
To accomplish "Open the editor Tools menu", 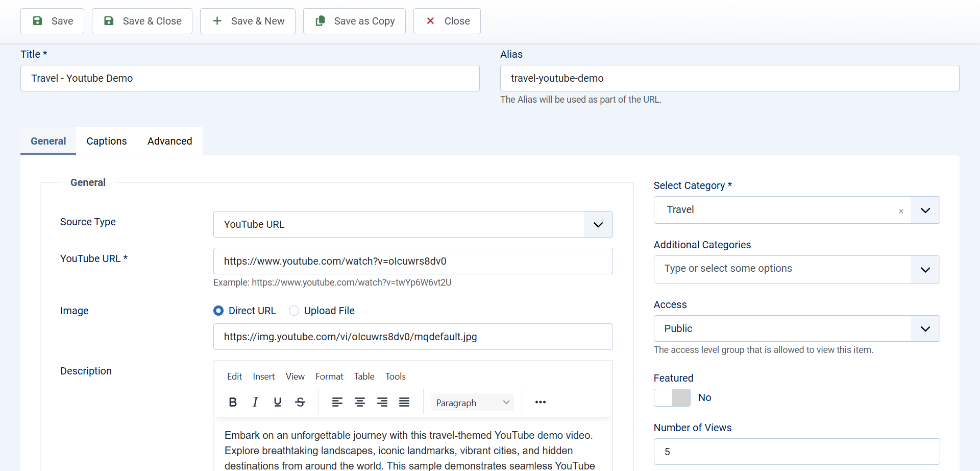I will pos(396,376).
